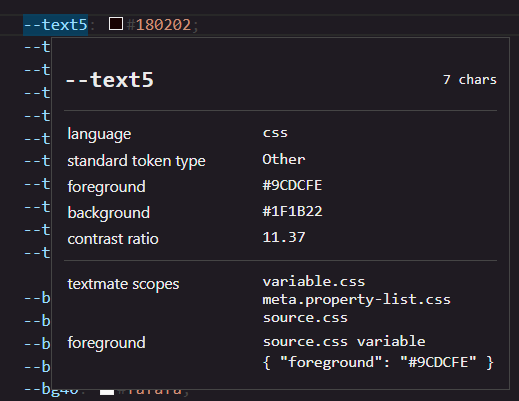Click the "textmate scopes" label
Image resolution: width=519 pixels, height=401 pixels.
(123, 284)
